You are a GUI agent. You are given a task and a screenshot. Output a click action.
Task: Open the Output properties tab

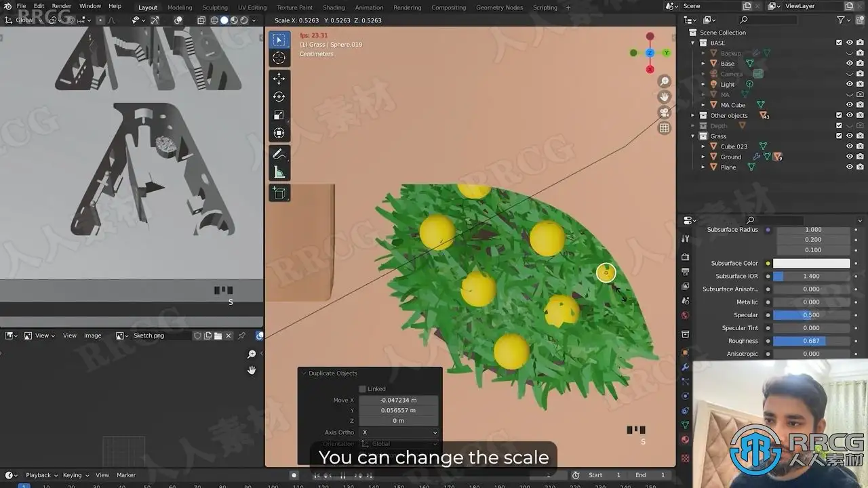[685, 272]
